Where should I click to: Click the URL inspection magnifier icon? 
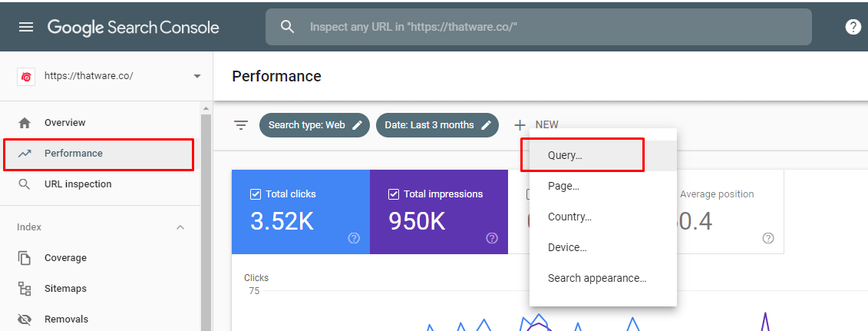[25, 184]
